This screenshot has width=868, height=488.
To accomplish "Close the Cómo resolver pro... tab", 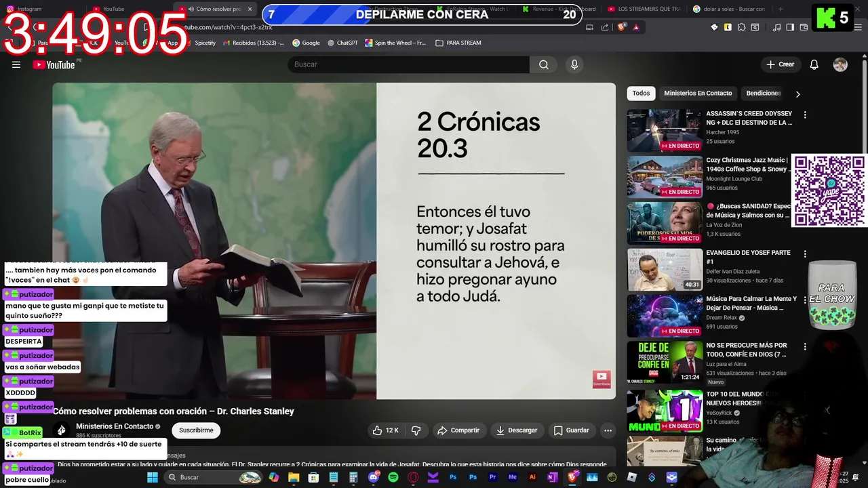I will (x=250, y=9).
